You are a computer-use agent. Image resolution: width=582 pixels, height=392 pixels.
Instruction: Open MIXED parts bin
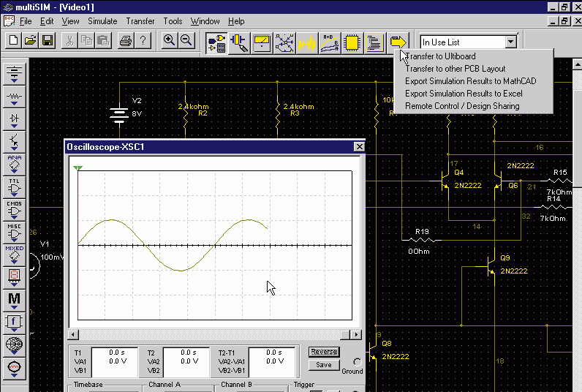pos(14,255)
